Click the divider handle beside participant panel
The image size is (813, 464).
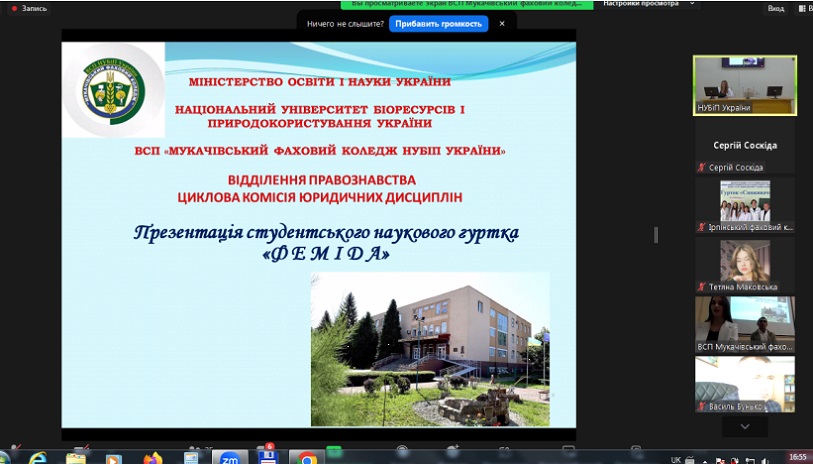tap(656, 235)
